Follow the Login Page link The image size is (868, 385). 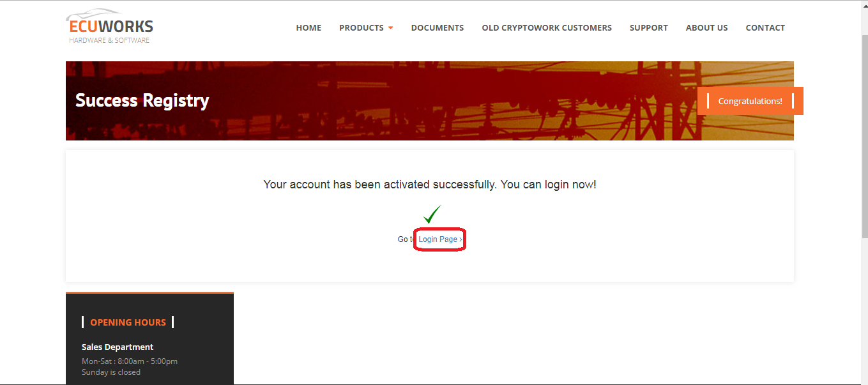point(440,239)
